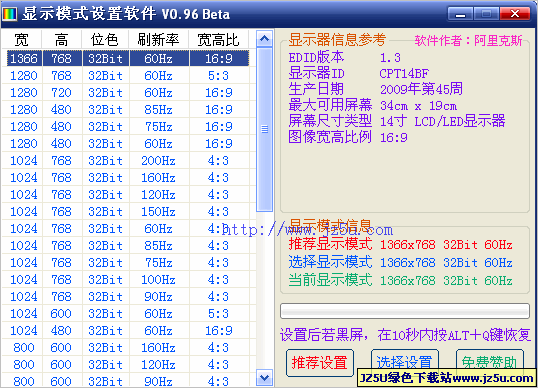Click the 生产日期 value 2009年第45周
Image resolution: width=538 pixels, height=388 pixels.
421,89
